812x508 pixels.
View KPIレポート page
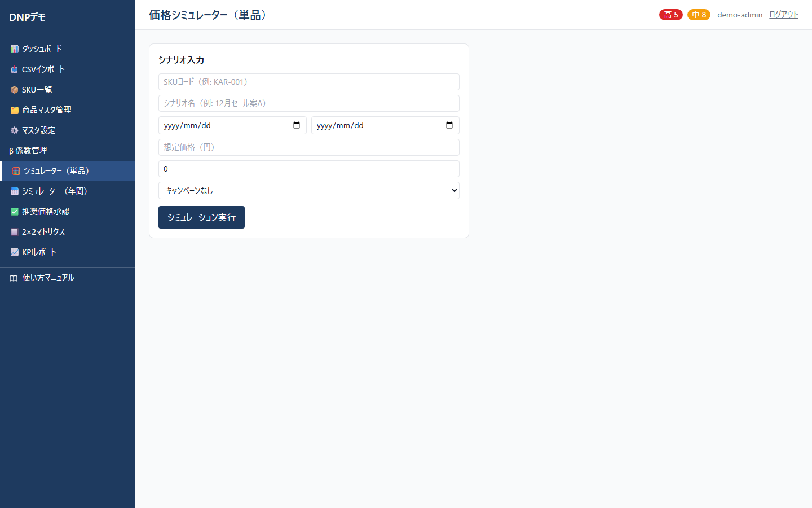coord(68,252)
